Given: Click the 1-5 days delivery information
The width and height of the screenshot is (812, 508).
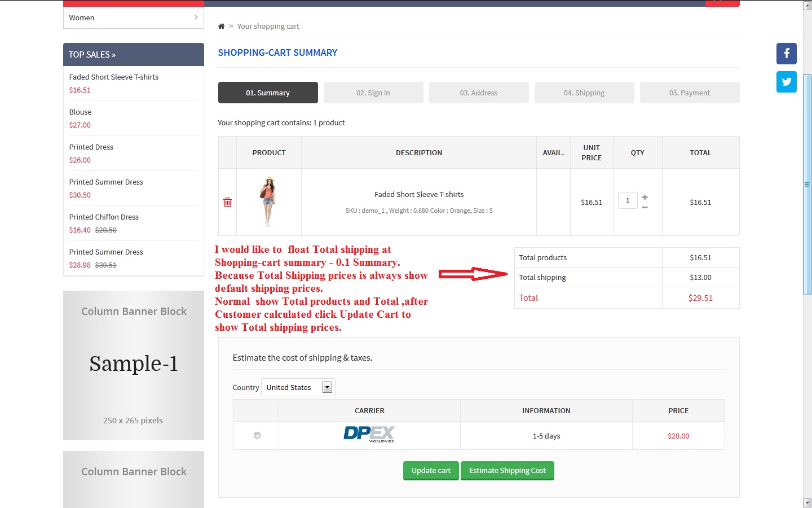Looking at the screenshot, I should coord(546,436).
